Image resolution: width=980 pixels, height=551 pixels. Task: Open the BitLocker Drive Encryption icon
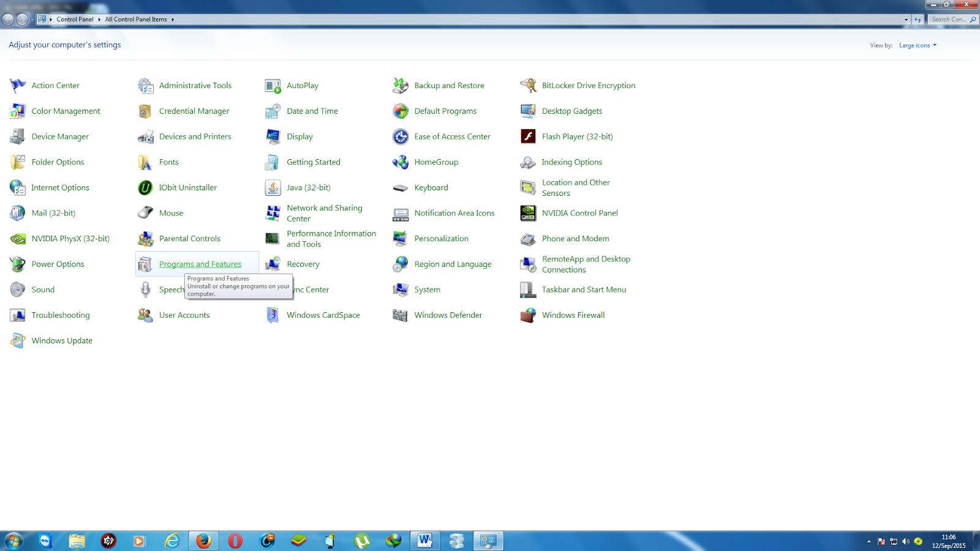click(528, 86)
